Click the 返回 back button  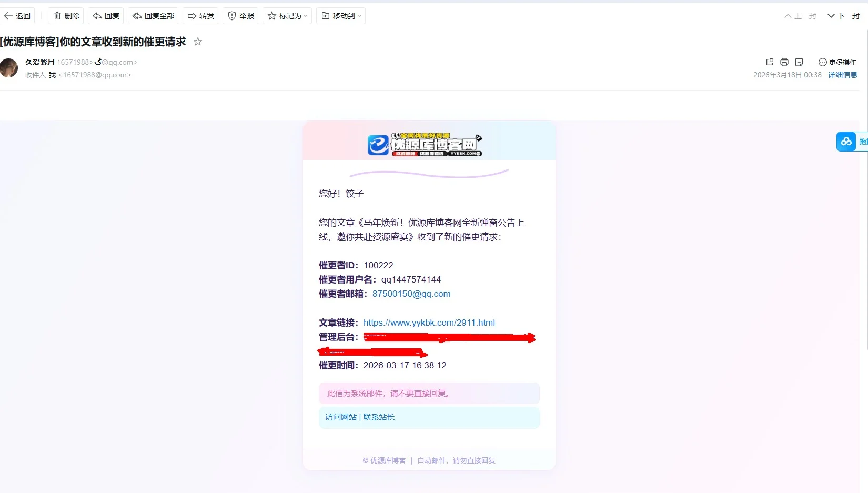[x=18, y=16]
